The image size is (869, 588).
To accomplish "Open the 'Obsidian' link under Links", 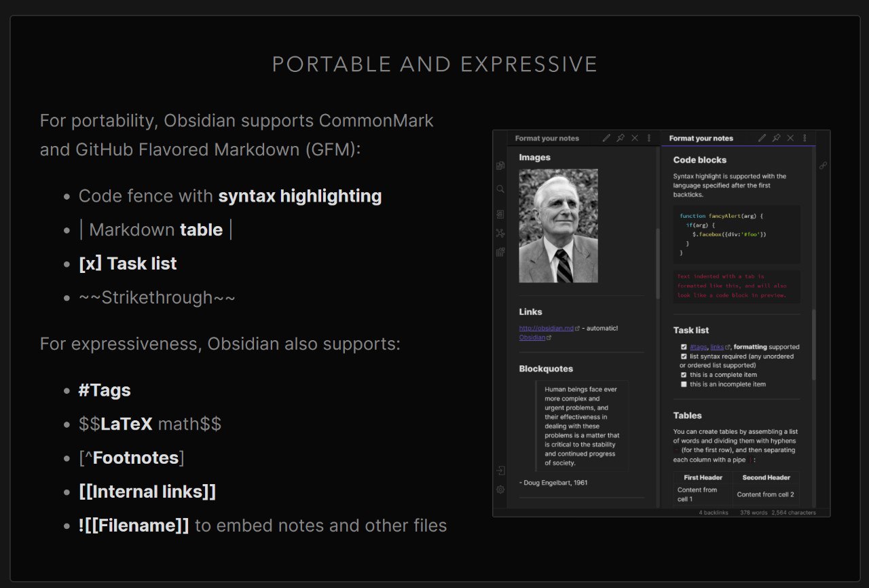I will [x=532, y=337].
